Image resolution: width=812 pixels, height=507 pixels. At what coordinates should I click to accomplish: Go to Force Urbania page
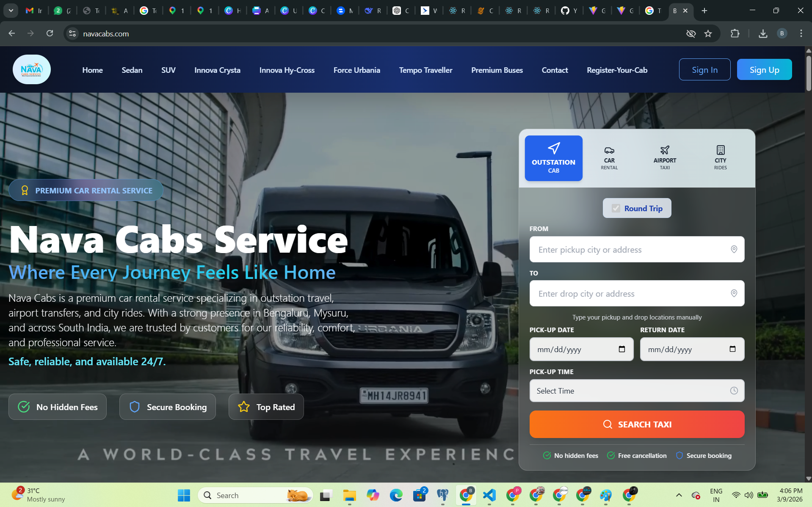tap(356, 70)
